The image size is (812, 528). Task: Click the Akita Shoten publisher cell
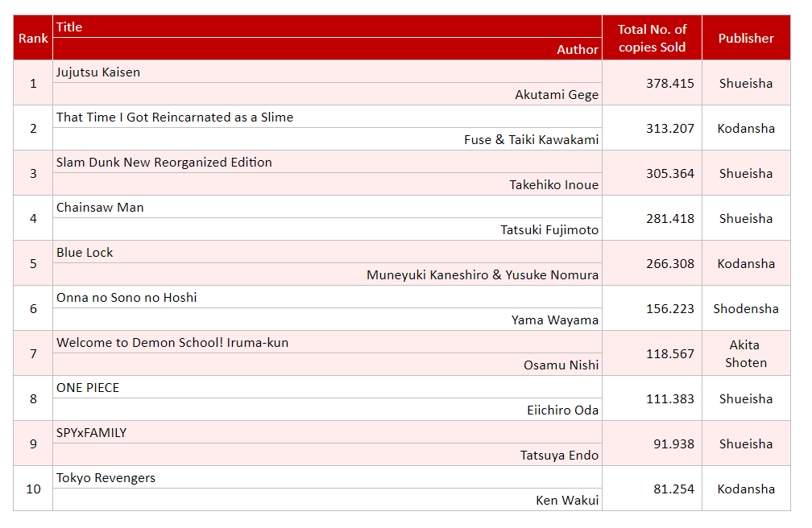746,353
